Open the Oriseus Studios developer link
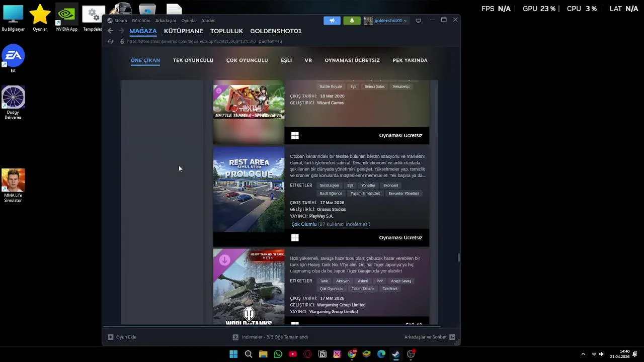644x362 pixels. tap(331, 209)
